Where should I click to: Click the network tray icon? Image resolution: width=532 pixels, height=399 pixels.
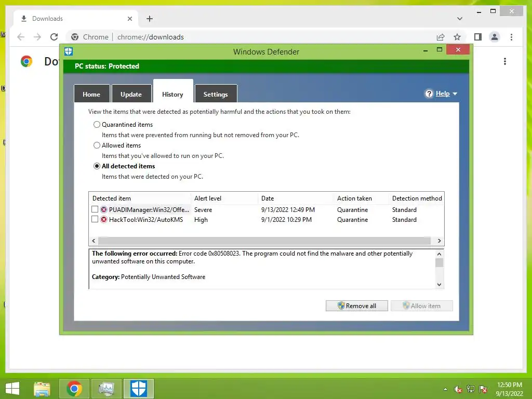click(x=471, y=389)
